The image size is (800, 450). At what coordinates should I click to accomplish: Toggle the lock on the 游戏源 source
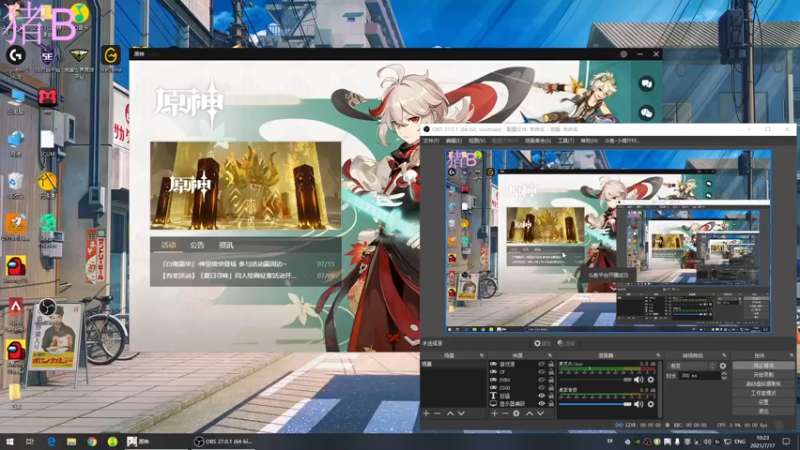551,364
